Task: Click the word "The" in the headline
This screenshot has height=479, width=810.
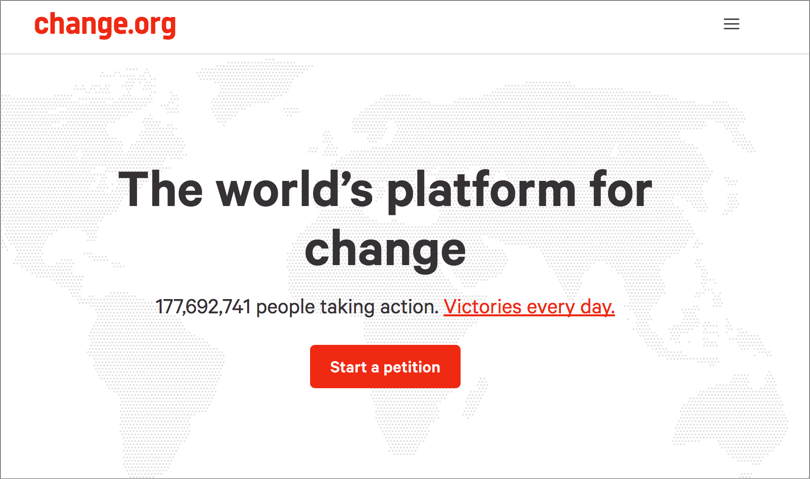Action: coord(160,189)
